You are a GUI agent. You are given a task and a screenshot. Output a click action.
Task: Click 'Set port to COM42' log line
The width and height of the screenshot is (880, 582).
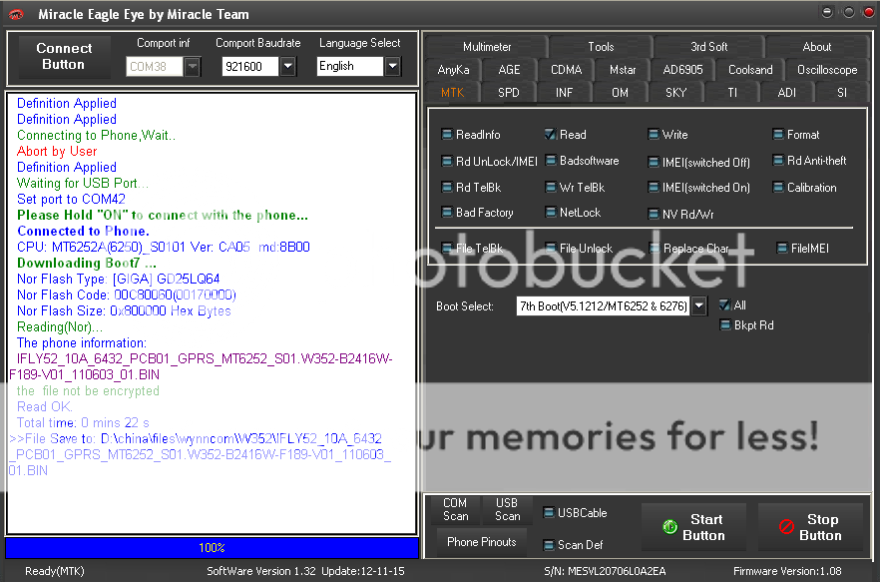click(71, 199)
